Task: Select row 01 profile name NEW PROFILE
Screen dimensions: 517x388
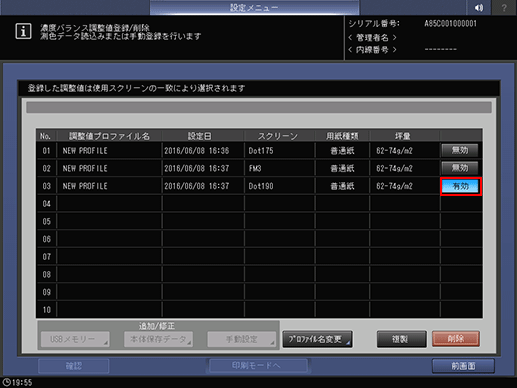Action: coord(85,151)
